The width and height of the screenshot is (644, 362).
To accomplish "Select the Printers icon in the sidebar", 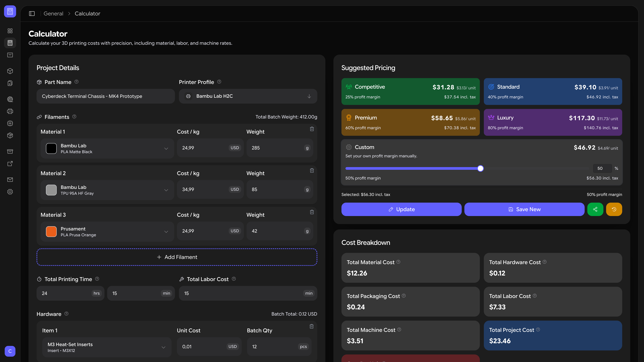I will click(10, 111).
